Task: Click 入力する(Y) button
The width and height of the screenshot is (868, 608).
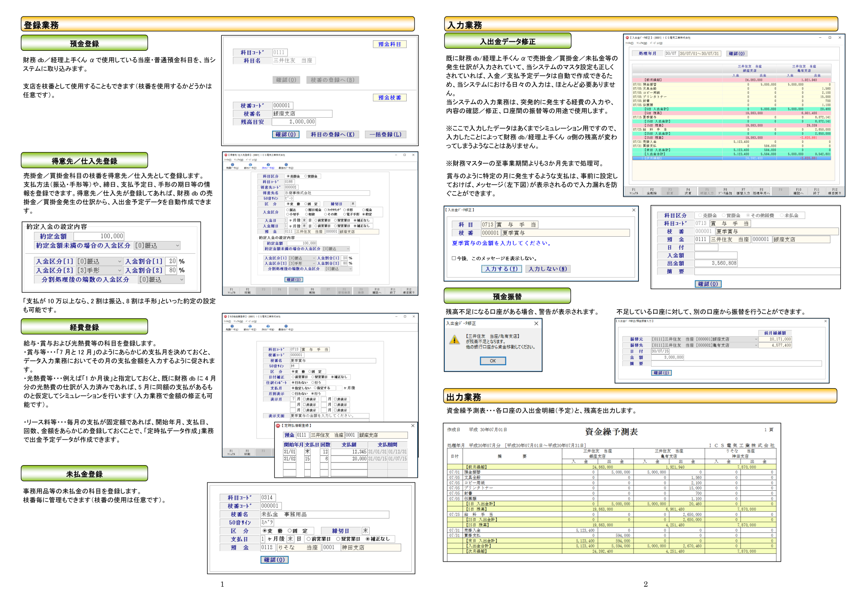Action: 501,269
